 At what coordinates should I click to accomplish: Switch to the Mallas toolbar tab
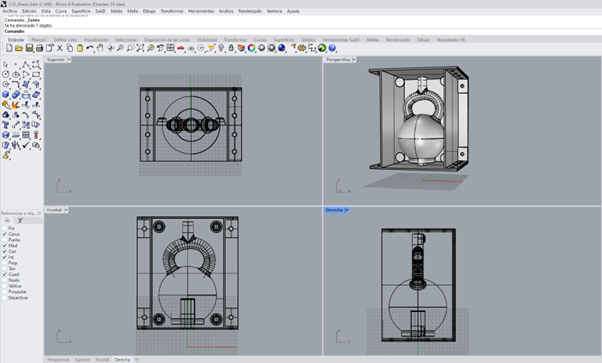(372, 40)
